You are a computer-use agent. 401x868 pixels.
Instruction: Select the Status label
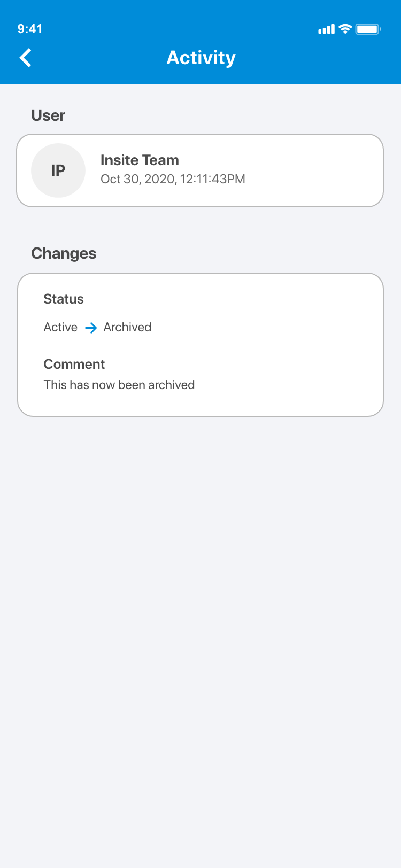(64, 299)
